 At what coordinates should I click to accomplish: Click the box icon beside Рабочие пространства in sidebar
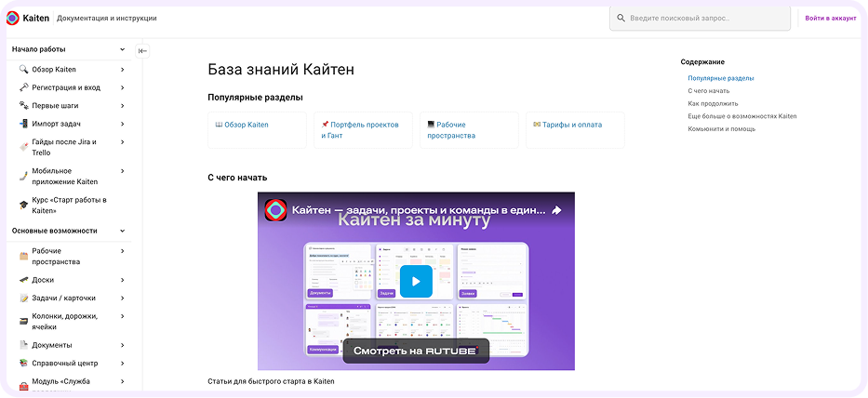24,257
